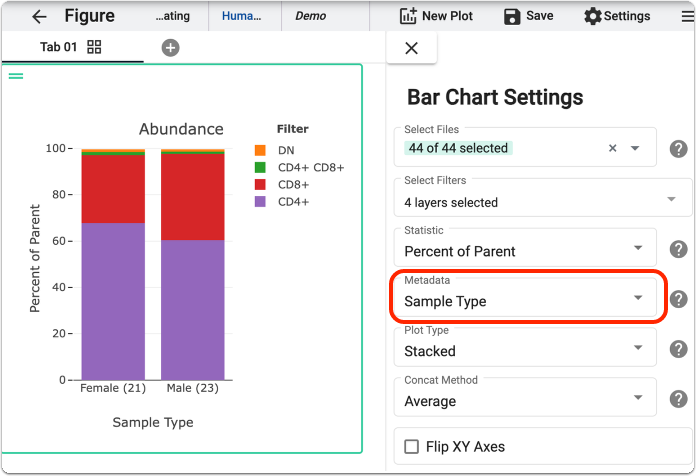Click the green CD4+ CD8+ color swatch
This screenshot has width=696, height=476.
(x=260, y=167)
